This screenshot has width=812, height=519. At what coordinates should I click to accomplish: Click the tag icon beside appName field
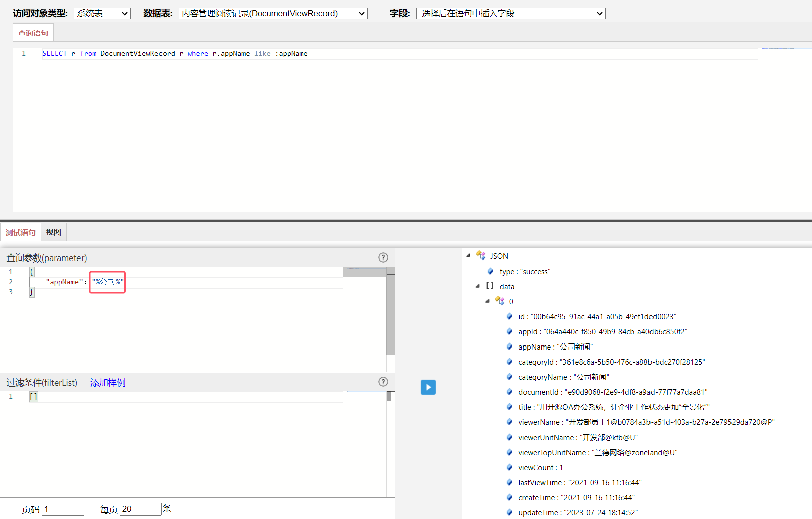509,347
